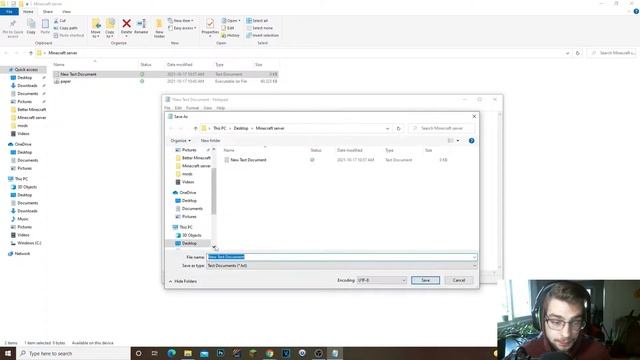
Task: Click the Up arrow in Save As dialog
Action: (x=196, y=129)
